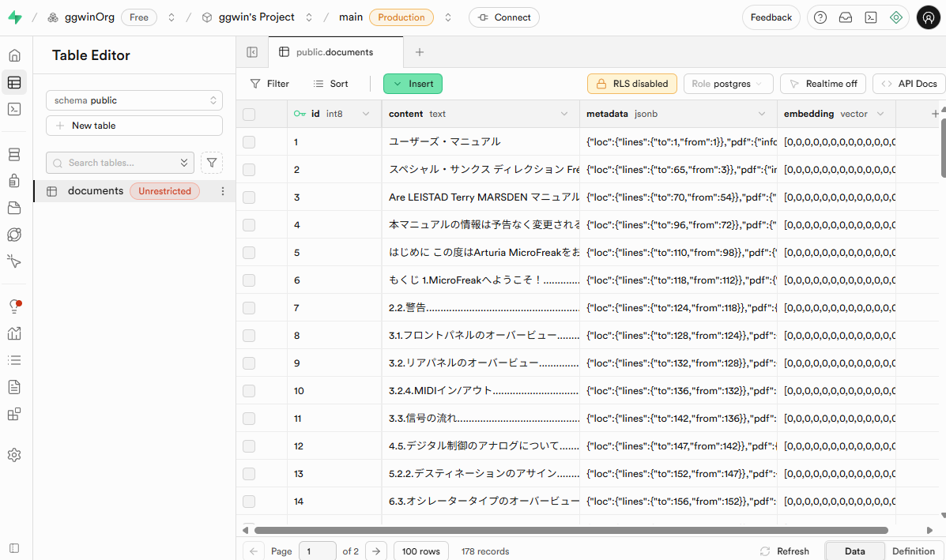This screenshot has height=560, width=946.
Task: Open the help question mark icon
Action: click(x=820, y=17)
